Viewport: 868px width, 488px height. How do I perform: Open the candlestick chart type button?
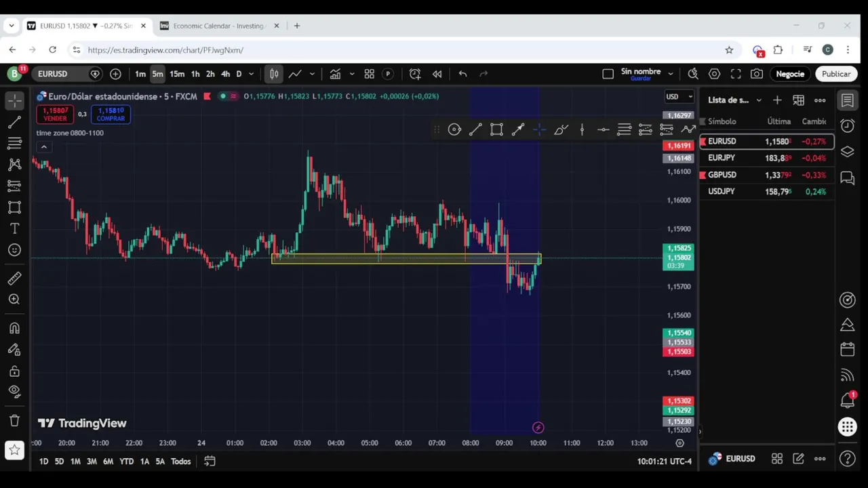pos(274,74)
